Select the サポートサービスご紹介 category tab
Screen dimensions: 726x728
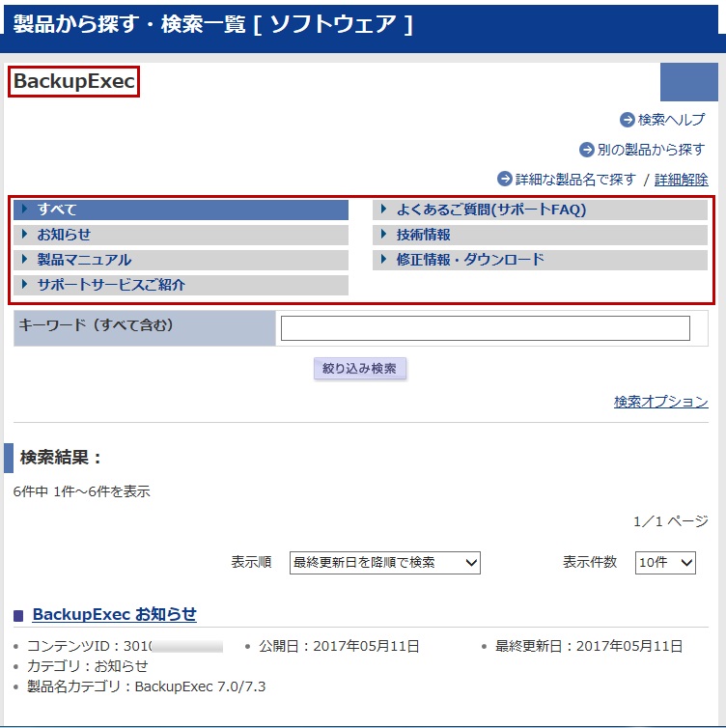(x=181, y=285)
